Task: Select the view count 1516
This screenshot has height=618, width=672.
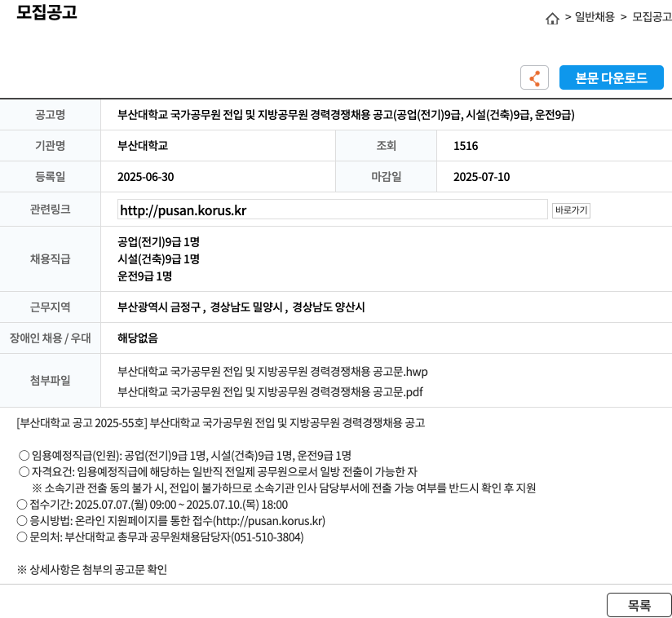Action: [x=466, y=146]
